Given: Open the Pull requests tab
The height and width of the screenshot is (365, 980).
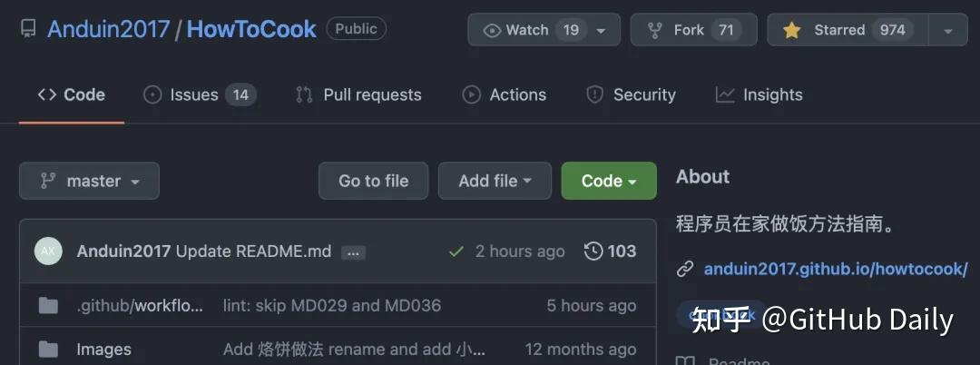Looking at the screenshot, I should click(x=358, y=95).
